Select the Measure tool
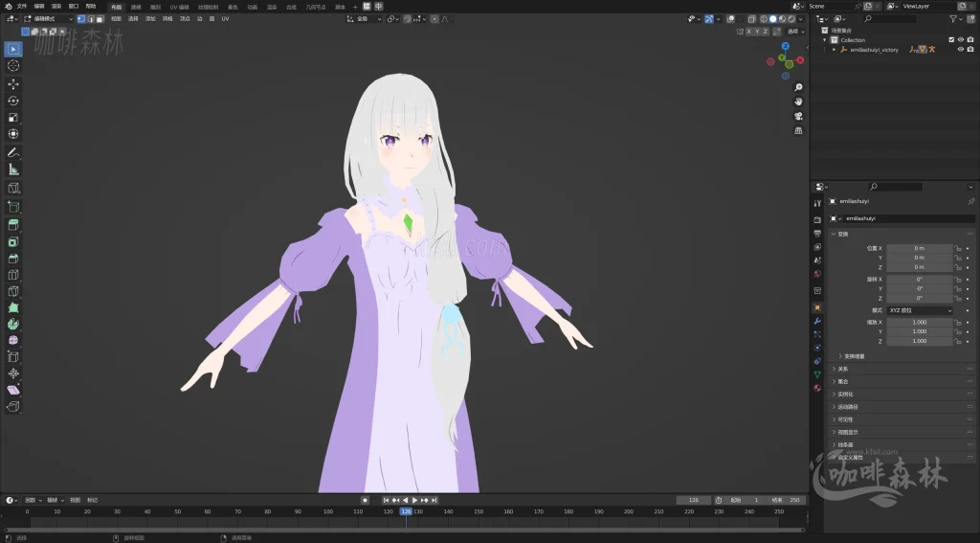The height and width of the screenshot is (543, 980). [13, 170]
